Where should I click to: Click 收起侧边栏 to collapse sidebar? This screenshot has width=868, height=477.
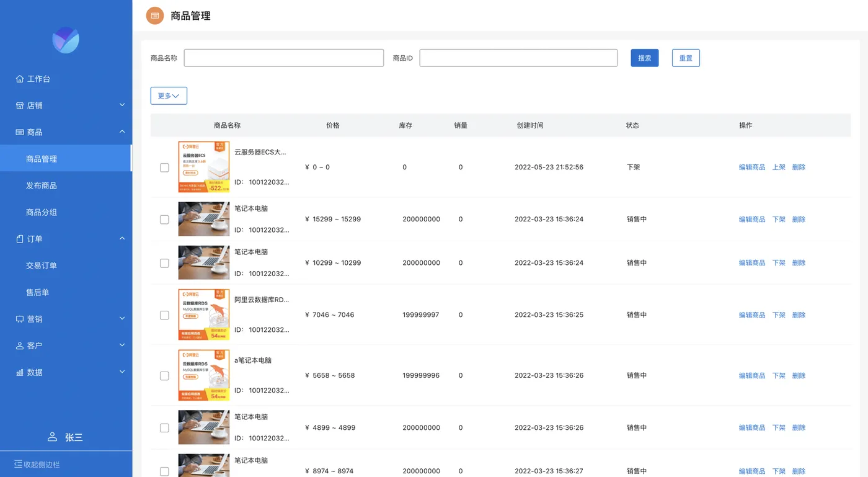(42, 465)
